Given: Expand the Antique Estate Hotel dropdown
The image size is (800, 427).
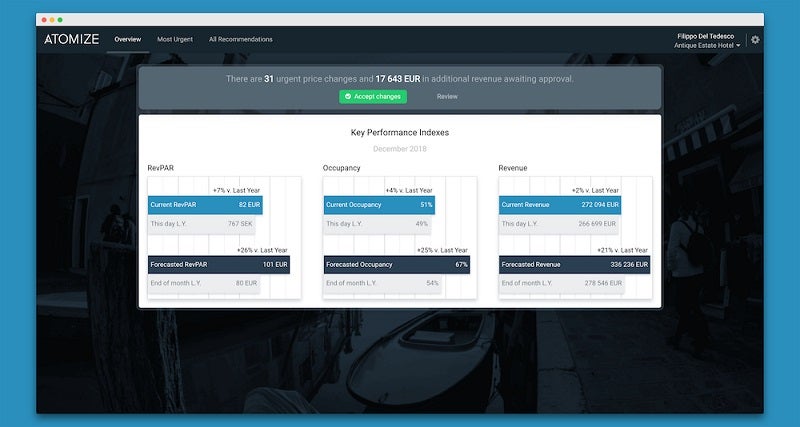Looking at the screenshot, I should coord(707,45).
